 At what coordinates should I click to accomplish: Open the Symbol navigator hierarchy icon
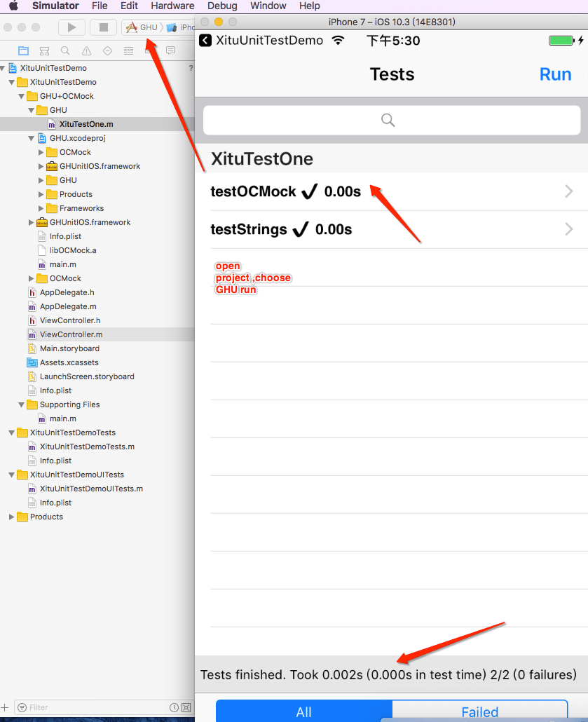(x=44, y=50)
